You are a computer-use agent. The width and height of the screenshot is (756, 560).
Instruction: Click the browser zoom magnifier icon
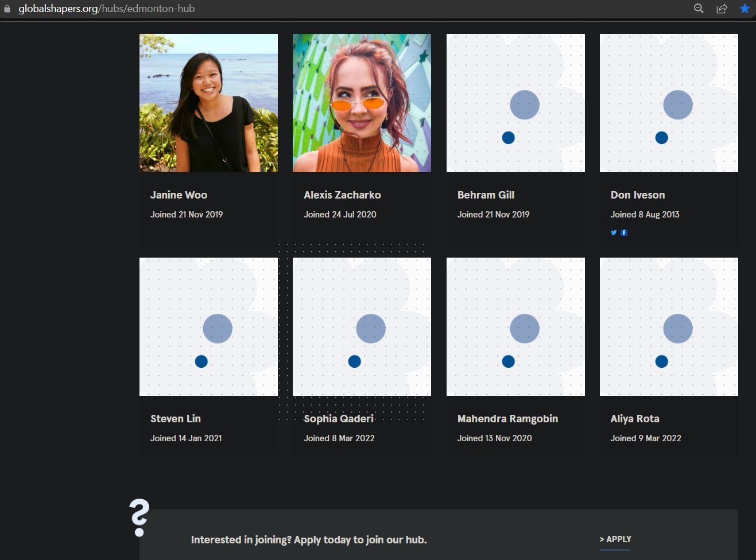tap(699, 8)
